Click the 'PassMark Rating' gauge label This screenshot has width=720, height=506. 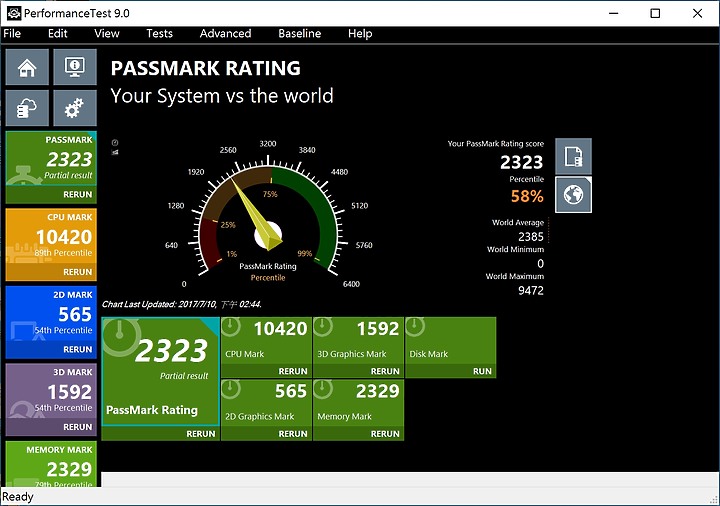pyautogui.click(x=268, y=266)
